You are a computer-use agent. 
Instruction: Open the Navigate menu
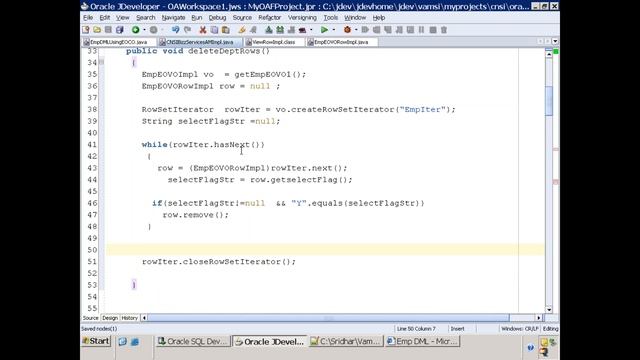click(173, 18)
